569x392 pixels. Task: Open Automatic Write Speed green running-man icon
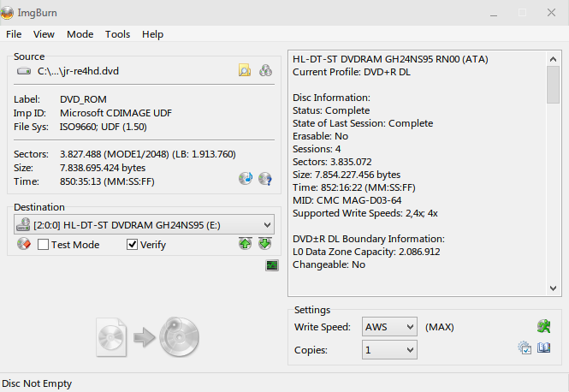pos(544,326)
